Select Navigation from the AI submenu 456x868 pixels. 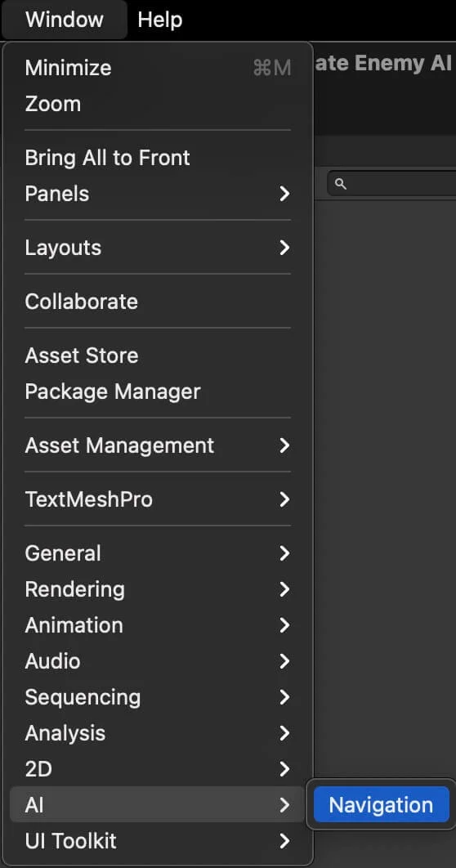tap(382, 804)
